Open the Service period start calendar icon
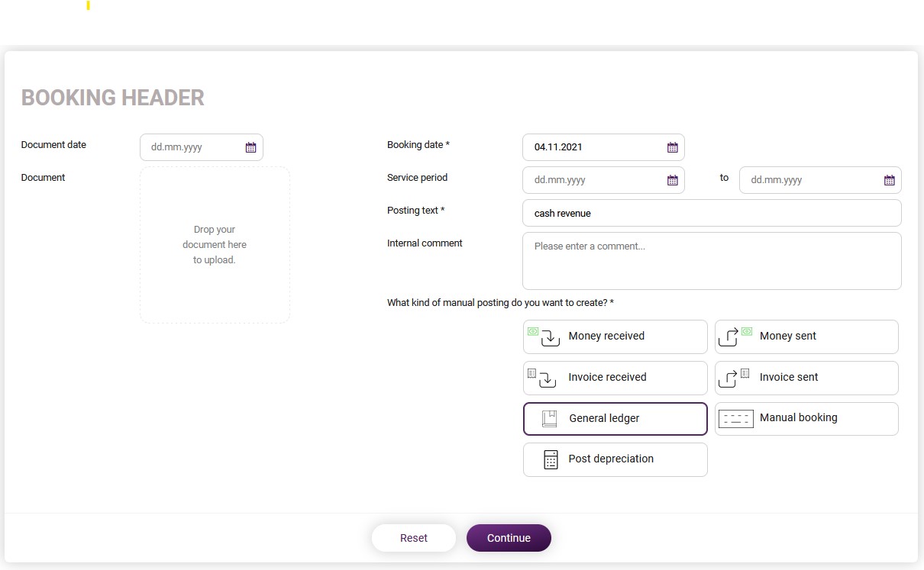This screenshot has height=570, width=924. (x=672, y=180)
